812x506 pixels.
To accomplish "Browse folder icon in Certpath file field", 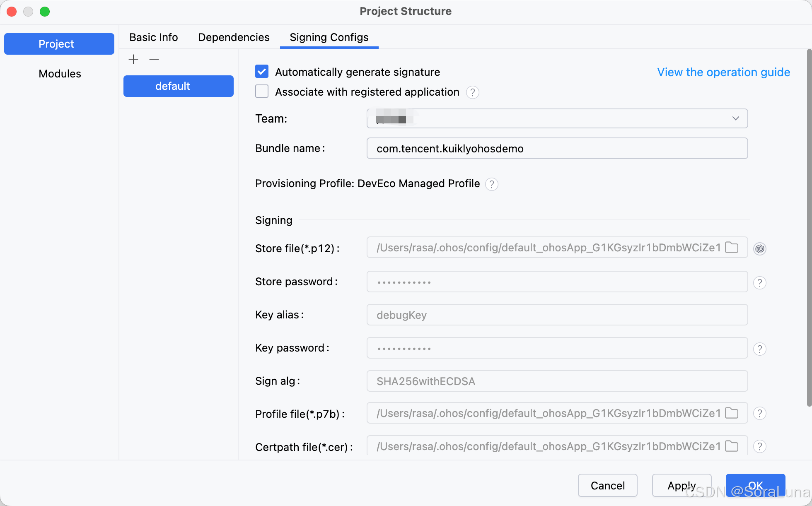I will tap(732, 446).
